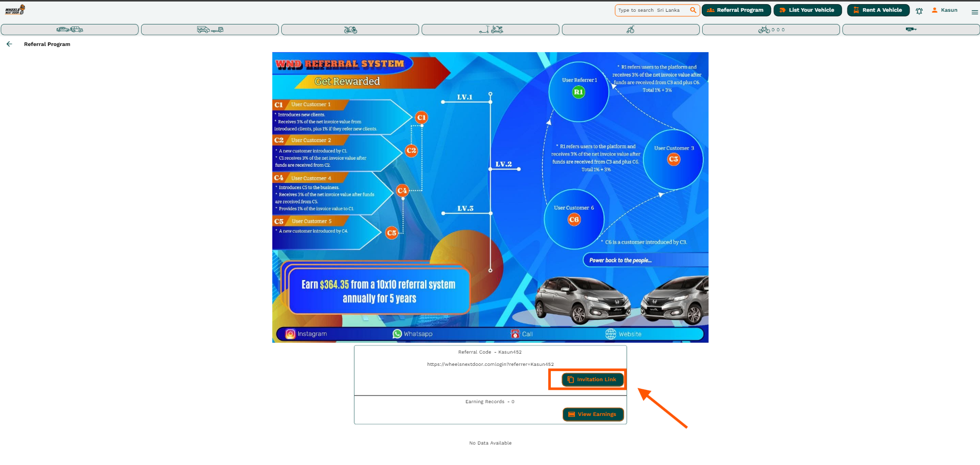Select the campervan and trailer category tab
This screenshot has height=465, width=980.
point(210,30)
